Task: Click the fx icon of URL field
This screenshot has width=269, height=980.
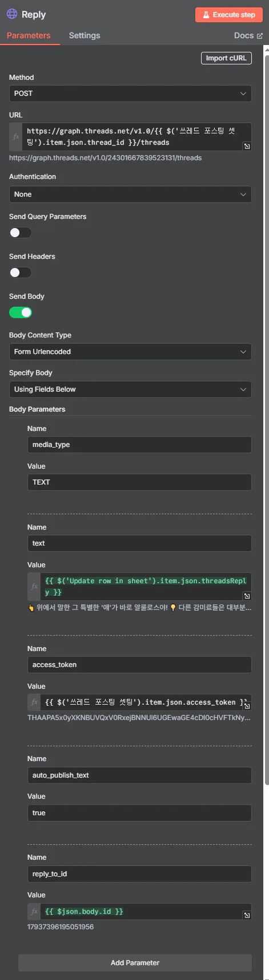Action: click(16, 137)
